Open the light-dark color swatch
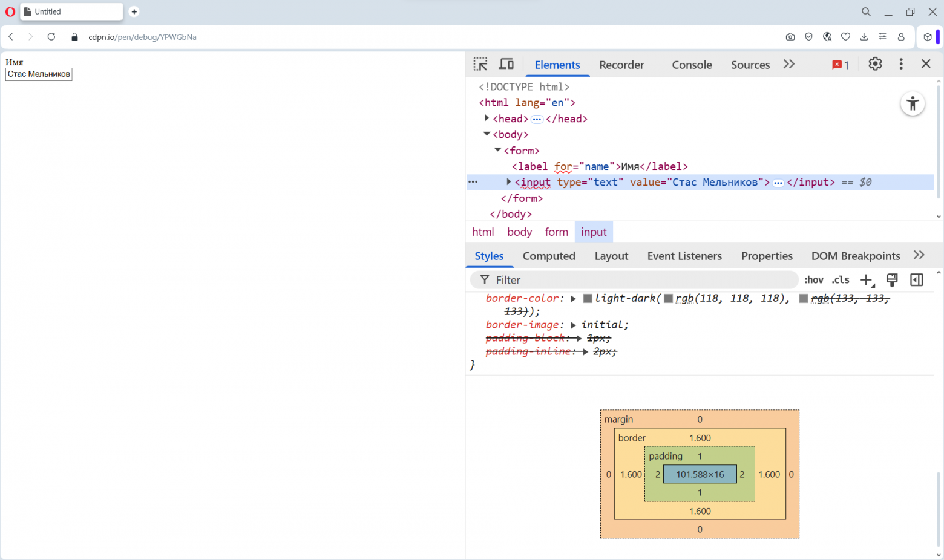The height and width of the screenshot is (560, 944). click(x=587, y=298)
